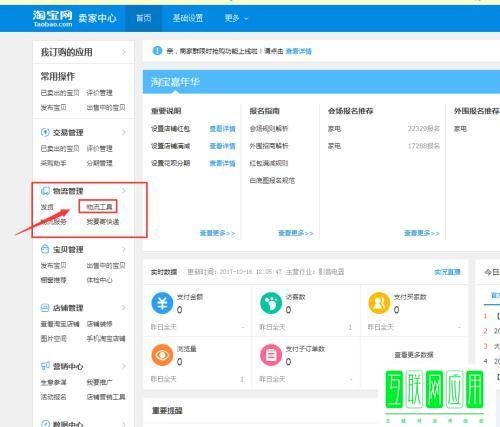Expand 宝贝管理 with its chevron

[124, 249]
